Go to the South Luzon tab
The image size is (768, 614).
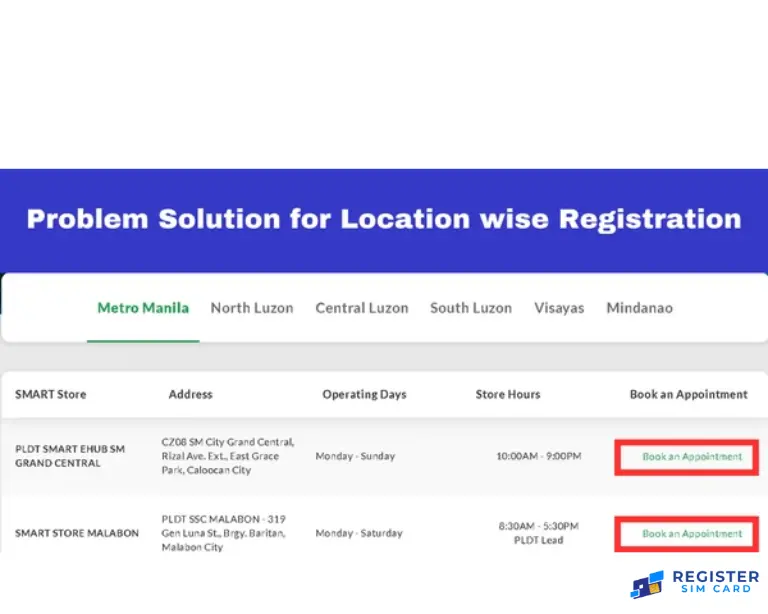(471, 308)
